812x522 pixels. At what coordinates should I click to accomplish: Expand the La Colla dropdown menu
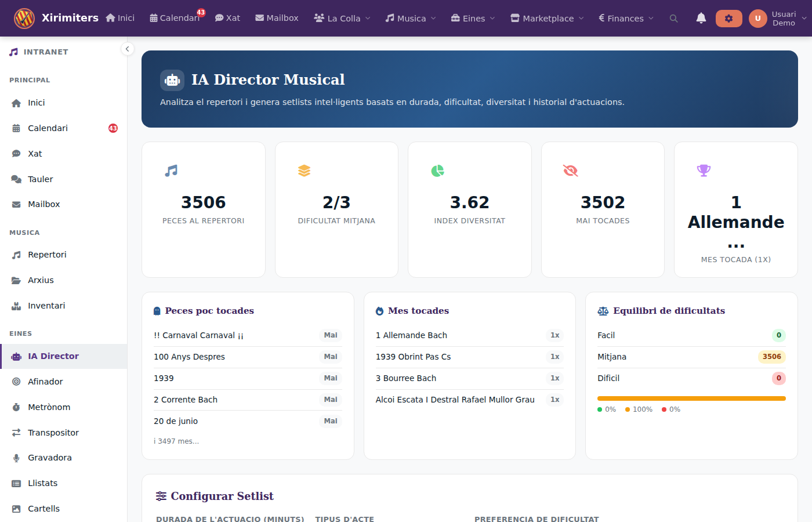pyautogui.click(x=342, y=19)
